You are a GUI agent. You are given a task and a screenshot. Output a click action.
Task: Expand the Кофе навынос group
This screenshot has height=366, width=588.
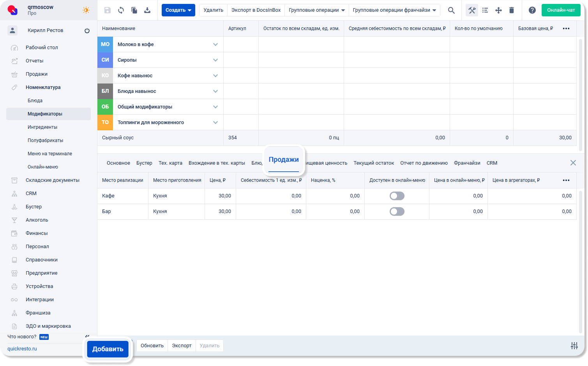pyautogui.click(x=215, y=76)
